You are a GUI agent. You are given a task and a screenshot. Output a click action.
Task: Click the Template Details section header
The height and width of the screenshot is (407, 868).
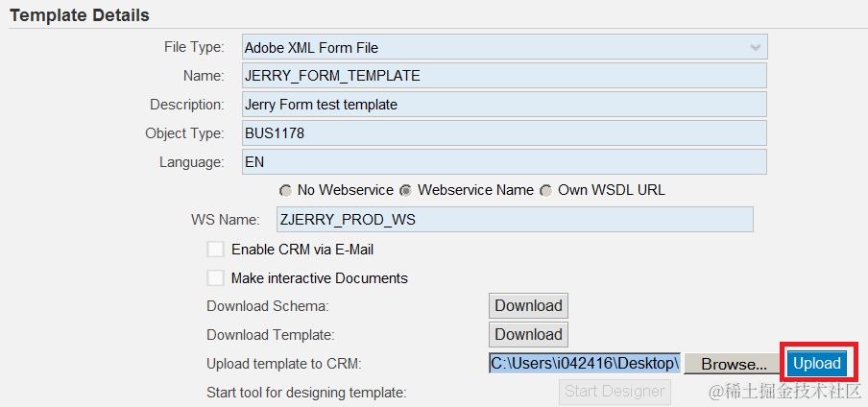click(80, 15)
